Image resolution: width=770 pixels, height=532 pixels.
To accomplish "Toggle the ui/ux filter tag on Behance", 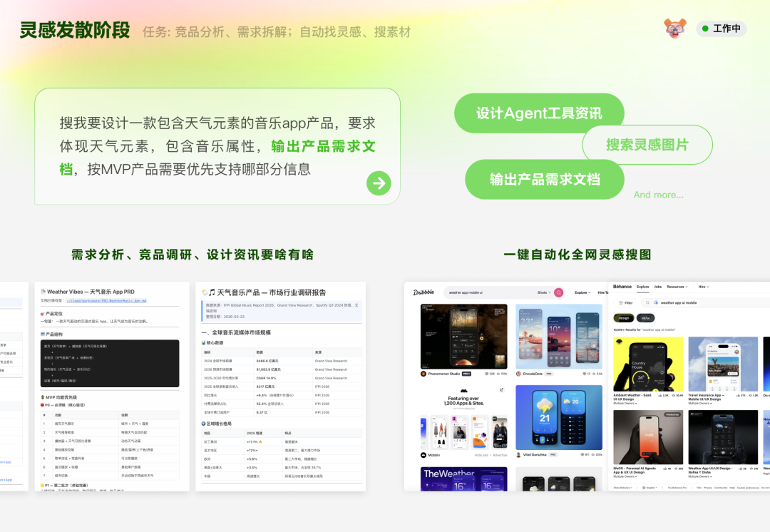I will tap(645, 317).
